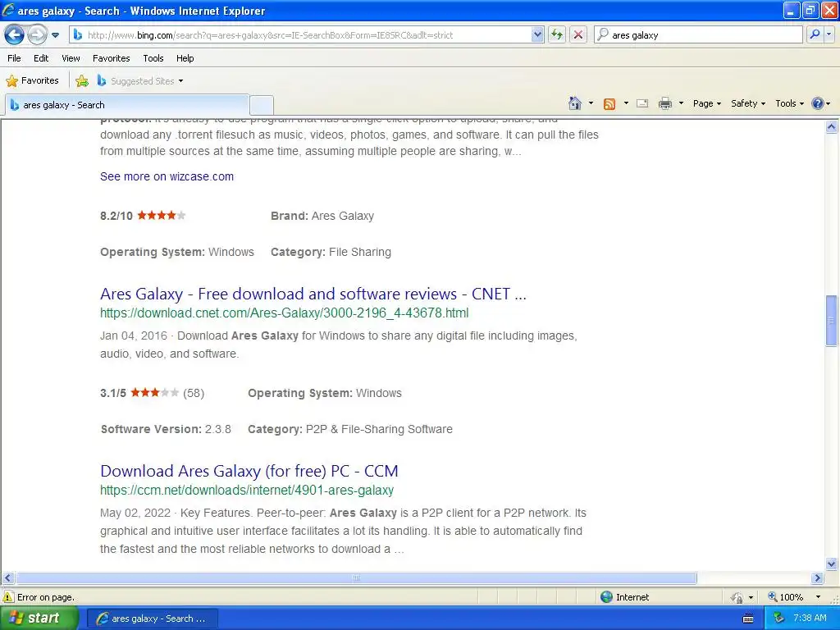The width and height of the screenshot is (840, 630).
Task: Open the Ares Galaxy CNET result title
Action: [313, 294]
